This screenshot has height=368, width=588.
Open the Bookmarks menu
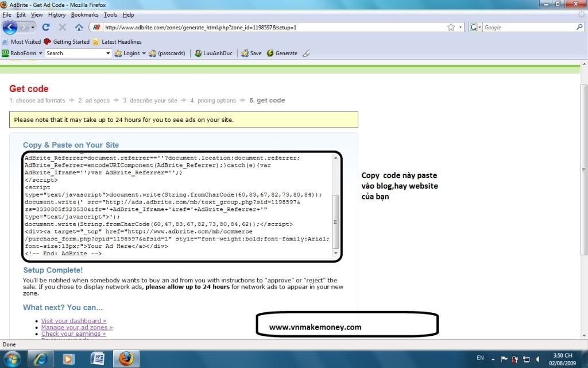tap(84, 14)
